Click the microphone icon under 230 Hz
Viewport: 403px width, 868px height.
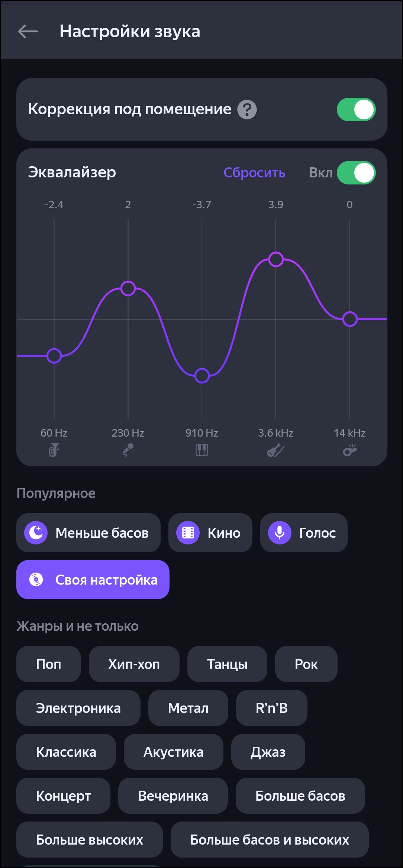[128, 450]
